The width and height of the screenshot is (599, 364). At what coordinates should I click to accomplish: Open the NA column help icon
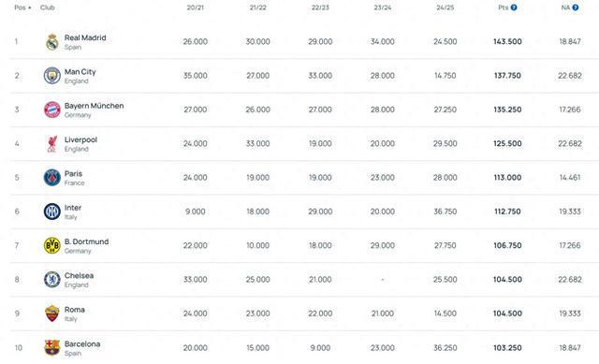point(576,7)
